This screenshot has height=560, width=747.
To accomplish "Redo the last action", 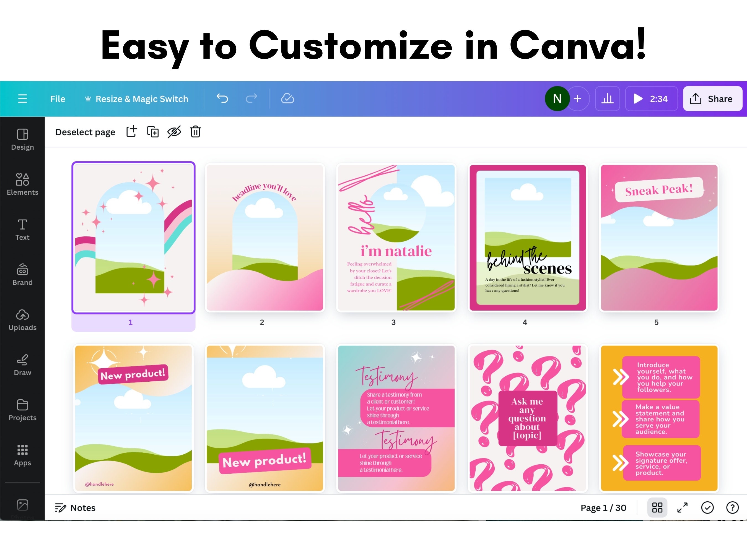I will [x=251, y=98].
